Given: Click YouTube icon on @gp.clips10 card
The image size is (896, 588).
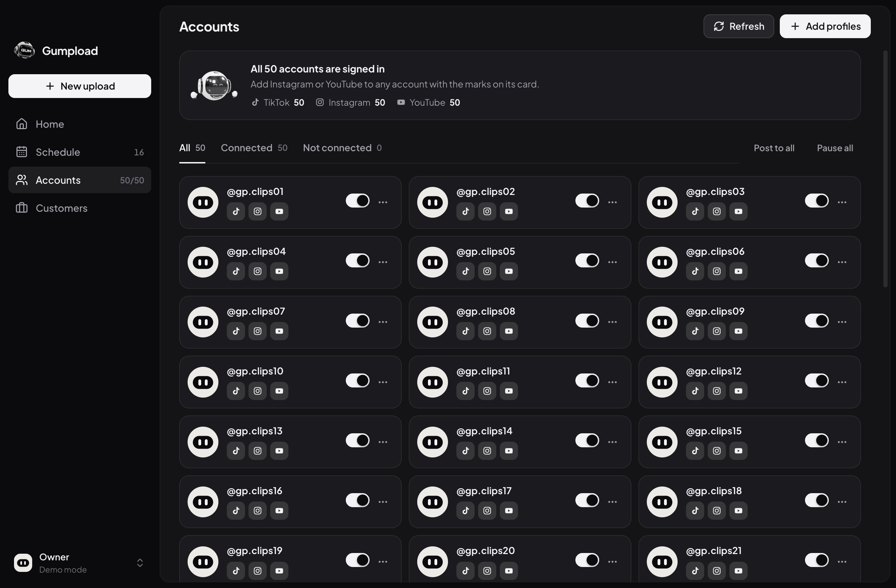Looking at the screenshot, I should click(279, 391).
